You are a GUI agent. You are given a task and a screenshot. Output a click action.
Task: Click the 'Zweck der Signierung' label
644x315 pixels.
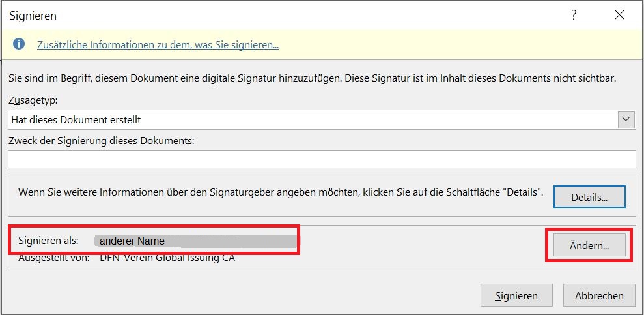pos(101,140)
